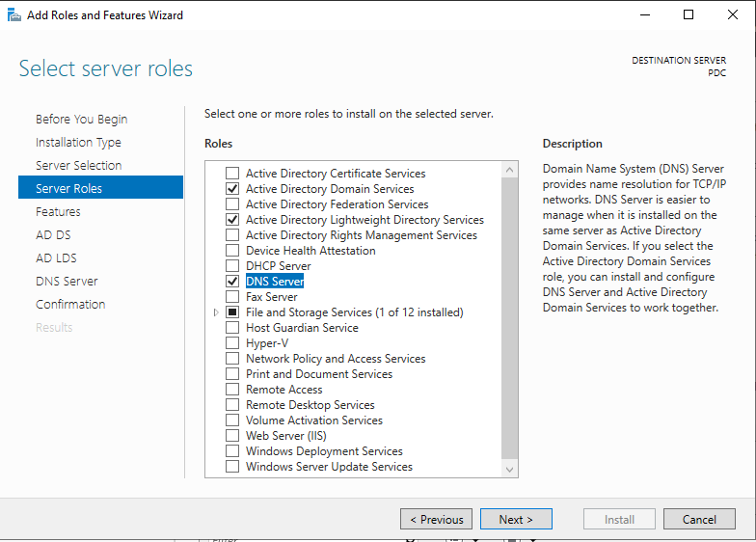
Task: Minimize the wizard window
Action: tap(644, 14)
